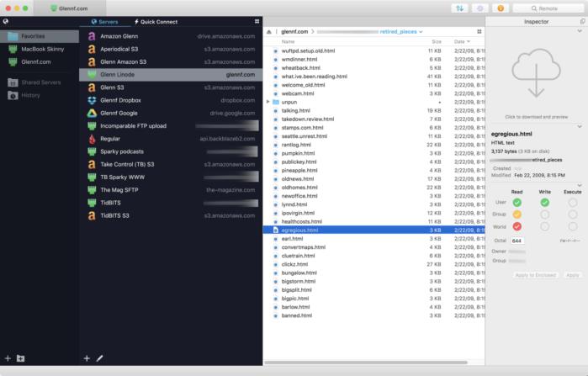Click the Remote search field
The width and height of the screenshot is (588, 376).
click(x=548, y=8)
